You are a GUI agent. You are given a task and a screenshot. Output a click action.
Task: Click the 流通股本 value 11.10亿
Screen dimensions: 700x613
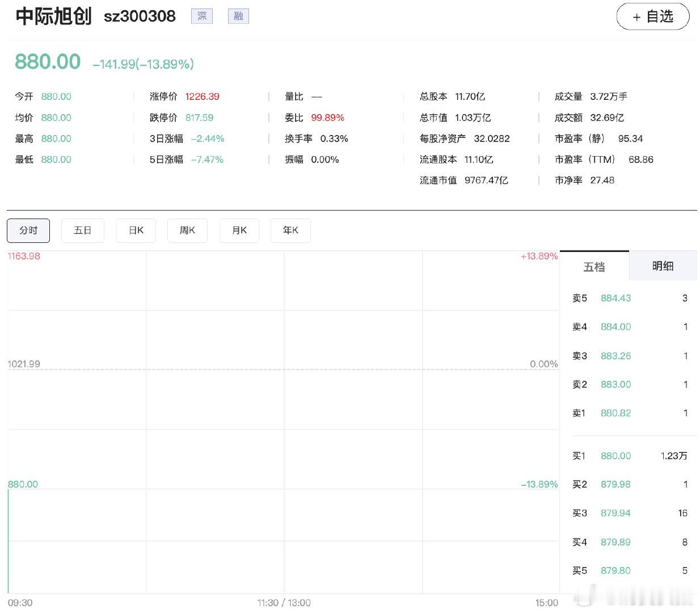(x=479, y=159)
